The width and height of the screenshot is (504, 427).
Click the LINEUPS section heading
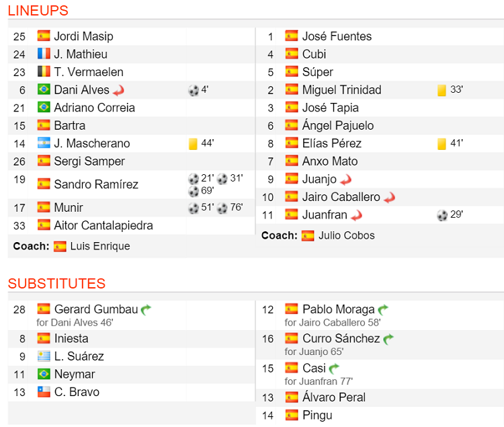pyautogui.click(x=38, y=11)
